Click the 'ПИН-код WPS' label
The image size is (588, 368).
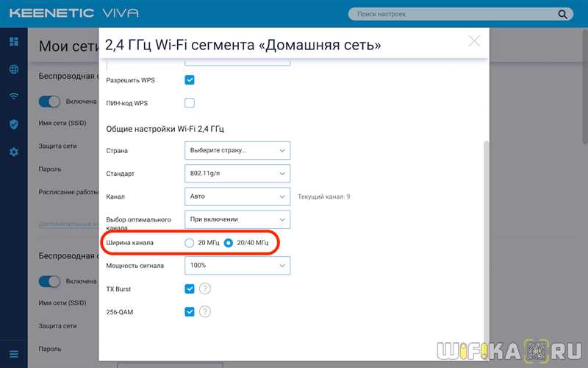[127, 103]
